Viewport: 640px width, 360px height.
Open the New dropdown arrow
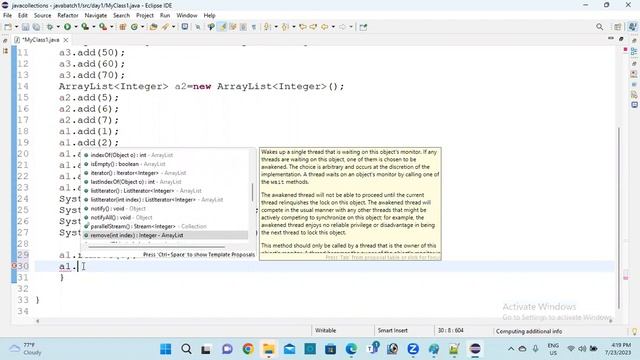pos(16,27)
